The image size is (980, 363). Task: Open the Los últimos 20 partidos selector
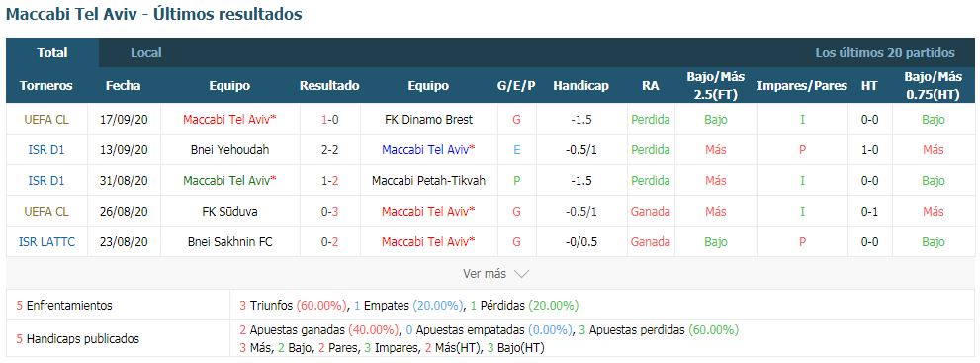pyautogui.click(x=884, y=53)
